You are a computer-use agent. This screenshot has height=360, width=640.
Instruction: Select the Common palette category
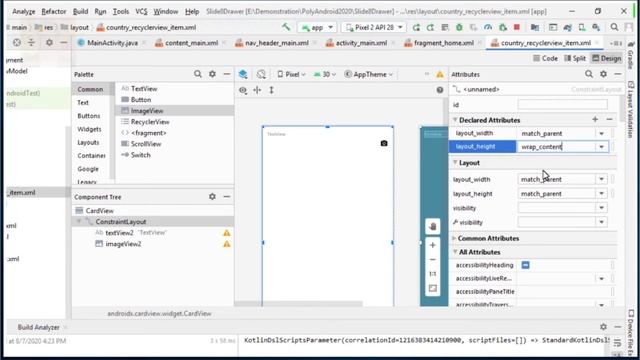(90, 89)
